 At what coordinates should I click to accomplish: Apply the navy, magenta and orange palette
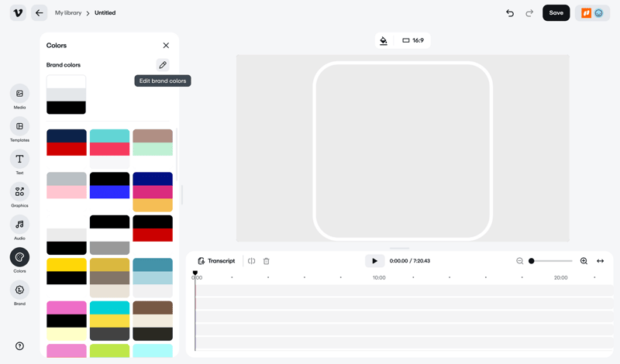tap(153, 192)
